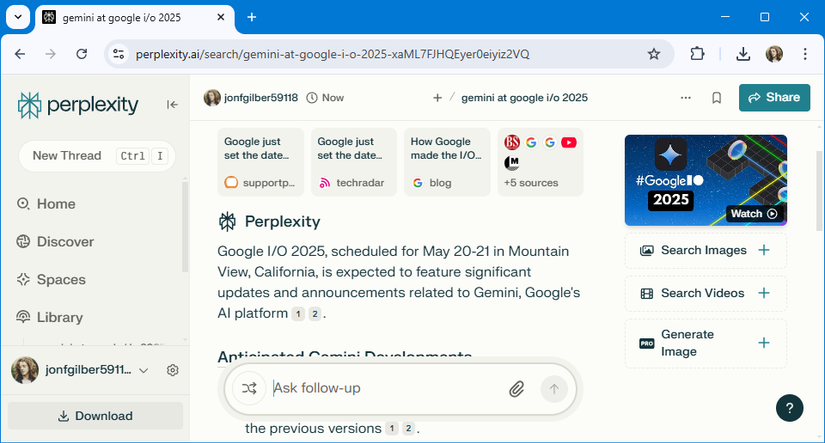
Task: Click the Share button
Action: click(x=774, y=97)
